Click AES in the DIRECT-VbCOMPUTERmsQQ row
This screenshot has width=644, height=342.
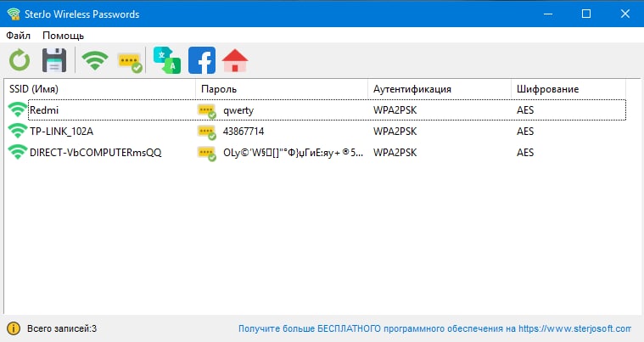coord(525,153)
